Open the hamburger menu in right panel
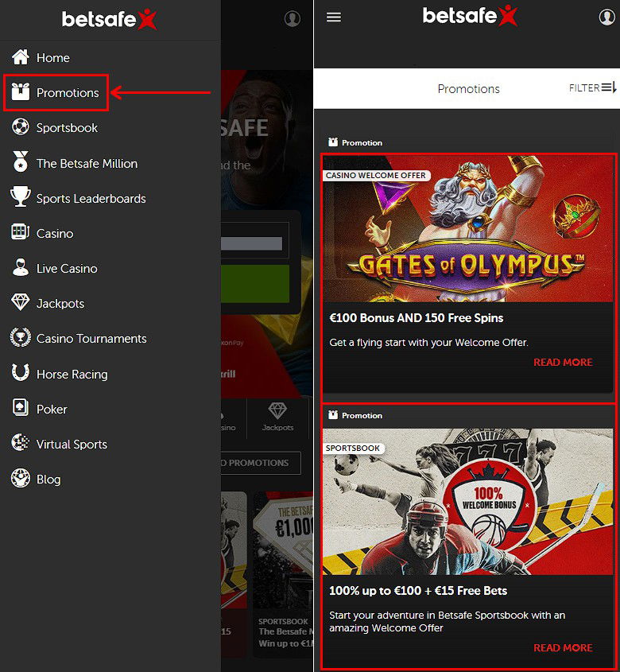Image resolution: width=620 pixels, height=672 pixels. coord(334,17)
